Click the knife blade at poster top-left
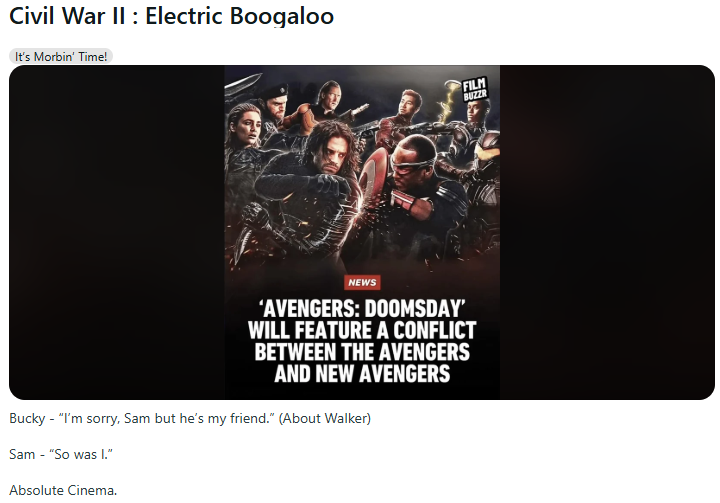The width and height of the screenshot is (720, 503). tap(243, 83)
